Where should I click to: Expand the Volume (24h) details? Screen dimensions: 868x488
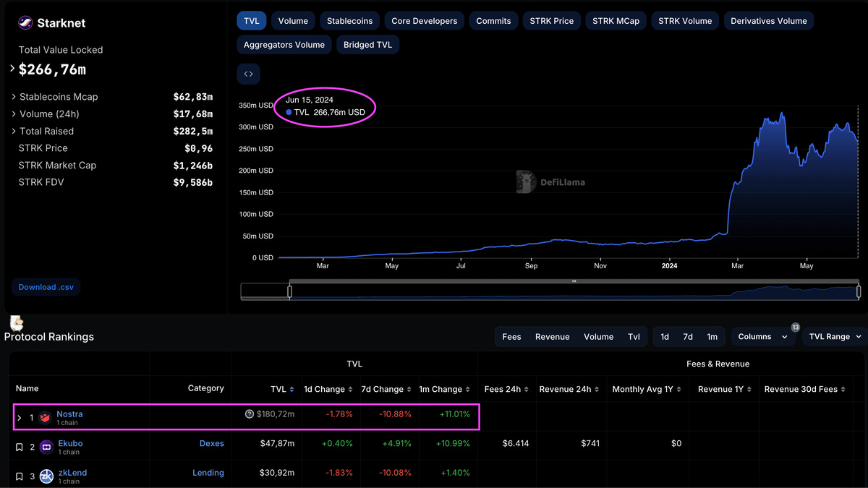pyautogui.click(x=14, y=114)
